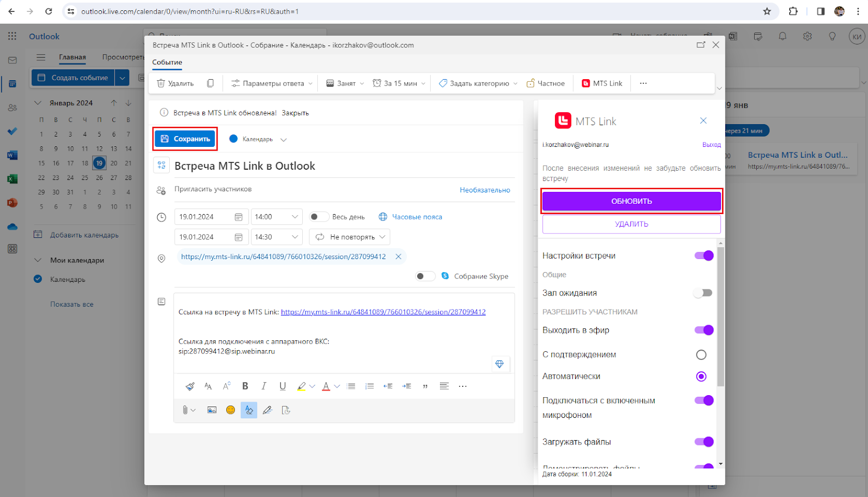Insert a numbered list

click(x=369, y=386)
